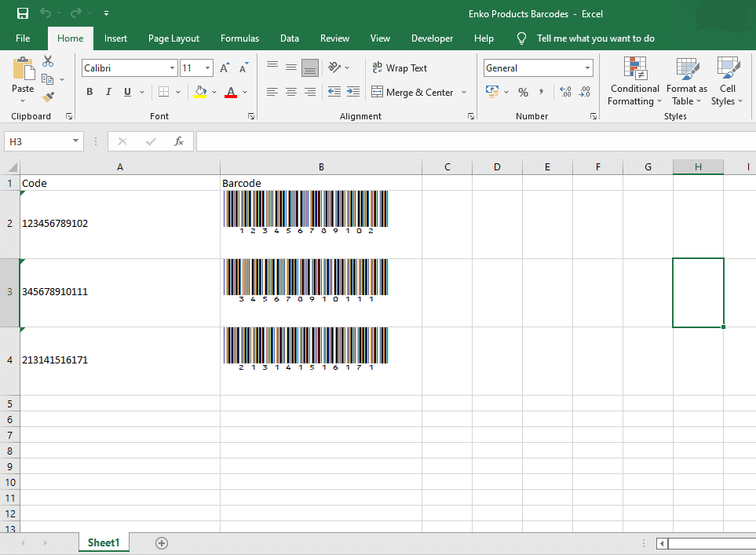Select the Sheet1 tab
This screenshot has width=756, height=555.
pyautogui.click(x=103, y=542)
